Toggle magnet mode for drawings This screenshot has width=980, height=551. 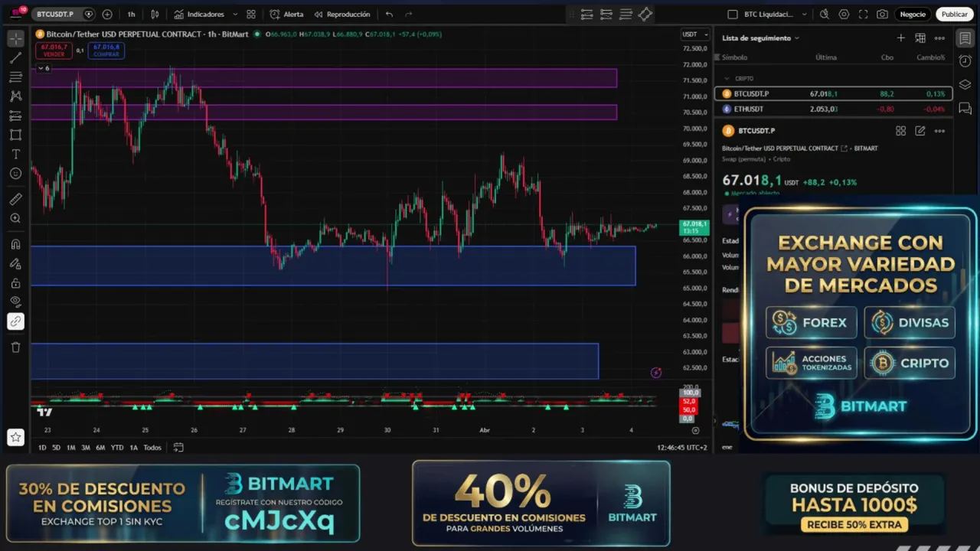click(15, 245)
